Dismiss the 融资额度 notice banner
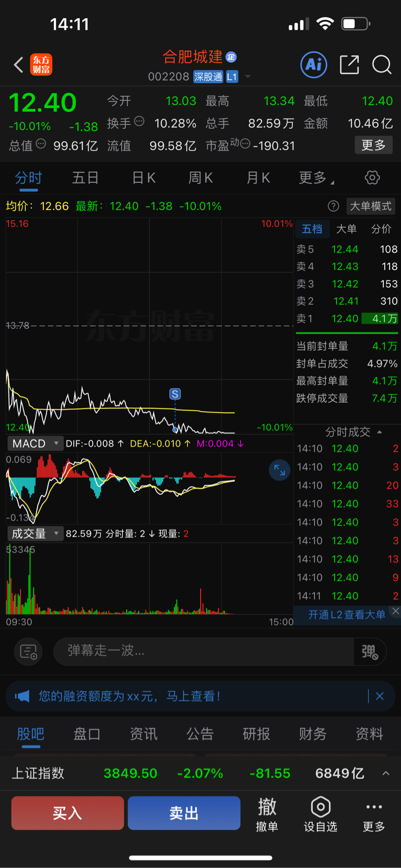This screenshot has height=868, width=401. [380, 696]
